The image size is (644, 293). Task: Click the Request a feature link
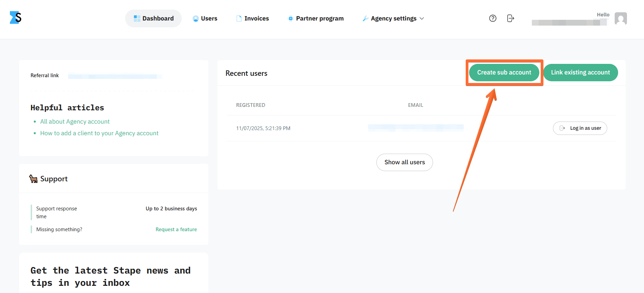pyautogui.click(x=176, y=229)
